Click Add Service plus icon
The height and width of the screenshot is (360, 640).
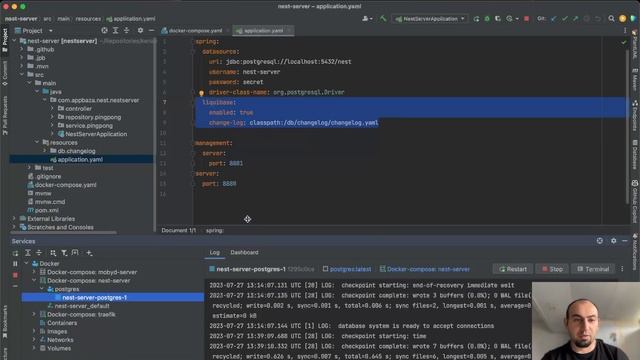89,253
